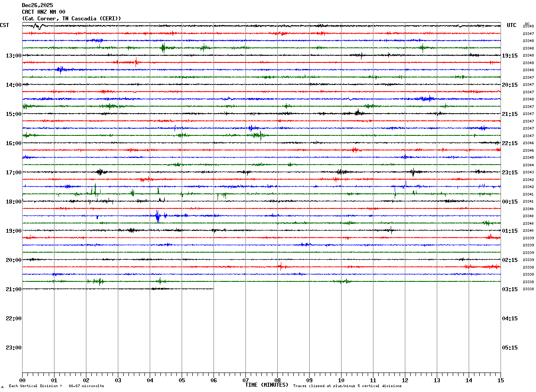The image size is (536, 392).
Task: Click minute 15 on the time axis
Action: tap(501, 380)
